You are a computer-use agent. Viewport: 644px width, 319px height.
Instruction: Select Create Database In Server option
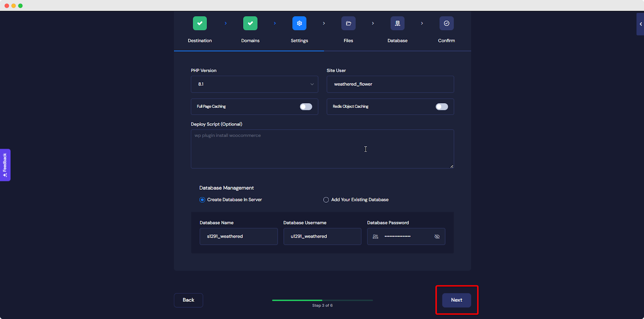pyautogui.click(x=202, y=200)
